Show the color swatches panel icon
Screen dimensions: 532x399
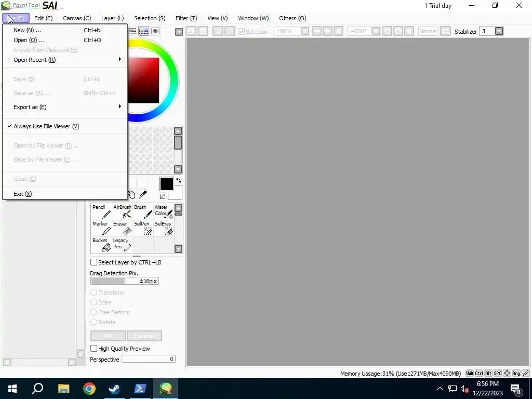[143, 31]
